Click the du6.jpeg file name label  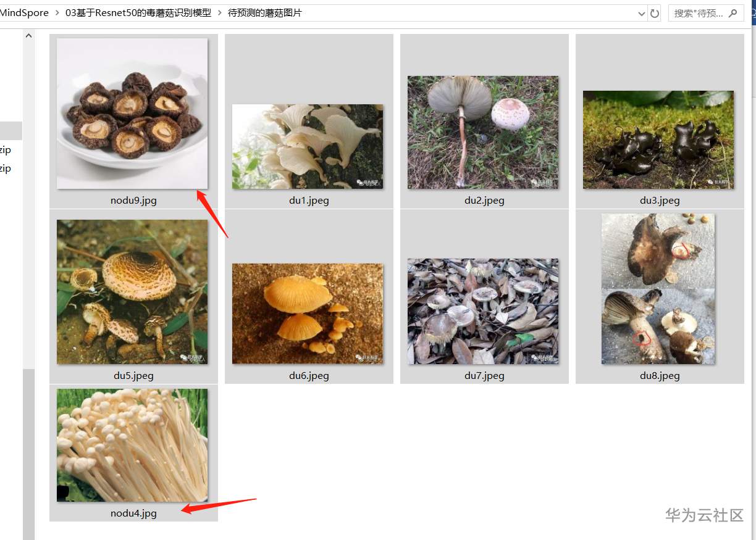pos(309,375)
